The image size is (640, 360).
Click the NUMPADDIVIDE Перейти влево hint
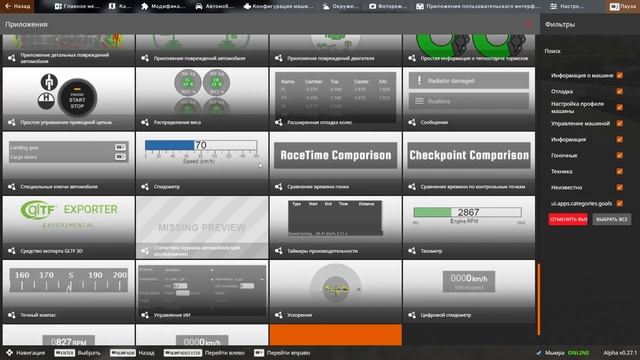tap(182, 353)
